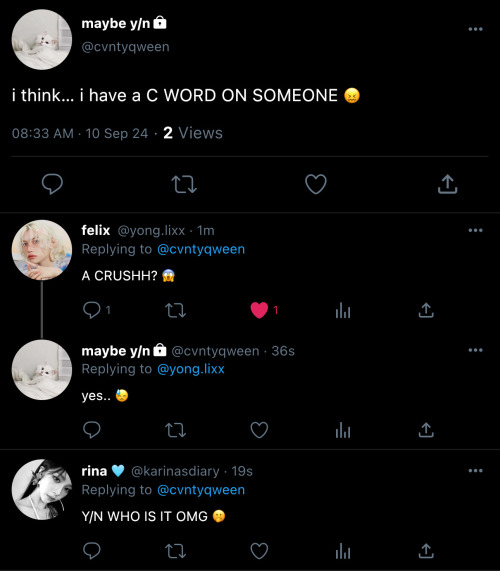Open @yong.lixx link in 'yes..' reply

tap(191, 369)
